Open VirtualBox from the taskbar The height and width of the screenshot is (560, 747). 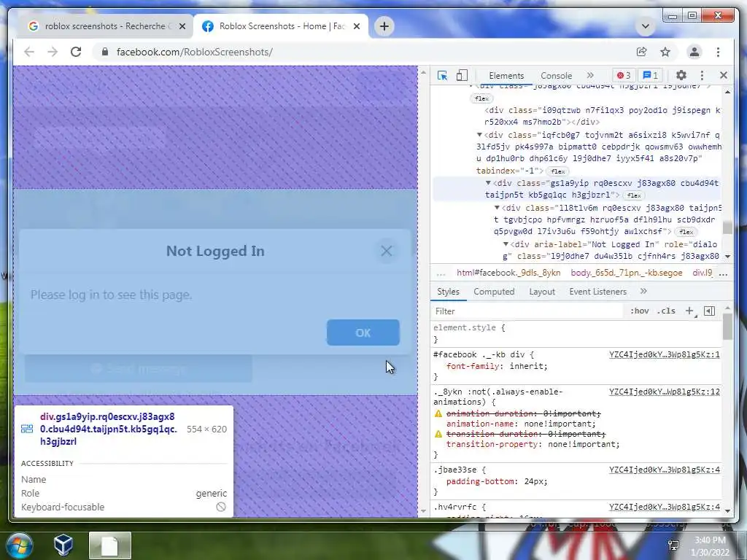(63, 545)
